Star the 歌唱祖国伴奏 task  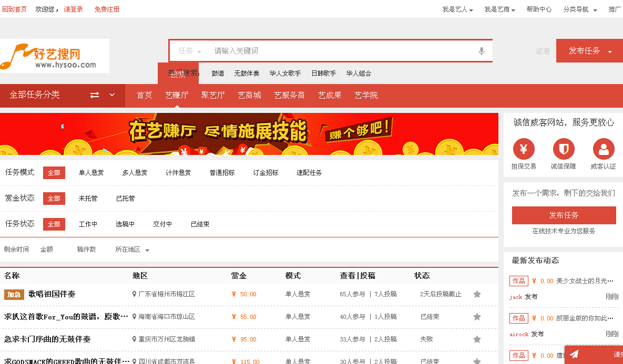(477, 294)
